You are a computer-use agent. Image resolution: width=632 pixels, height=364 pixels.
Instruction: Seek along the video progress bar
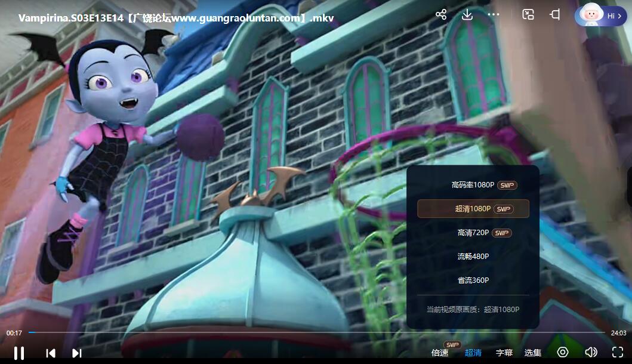tap(317, 332)
